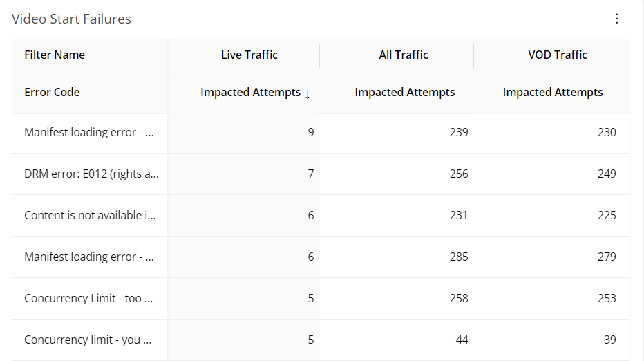Click the Video Start Failures title
The width and height of the screenshot is (644, 361).
[x=71, y=19]
